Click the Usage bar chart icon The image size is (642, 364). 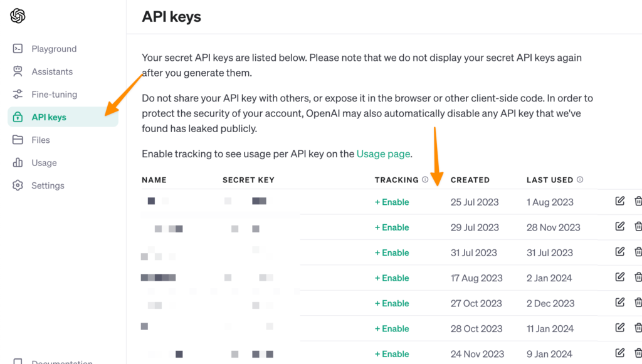18,163
